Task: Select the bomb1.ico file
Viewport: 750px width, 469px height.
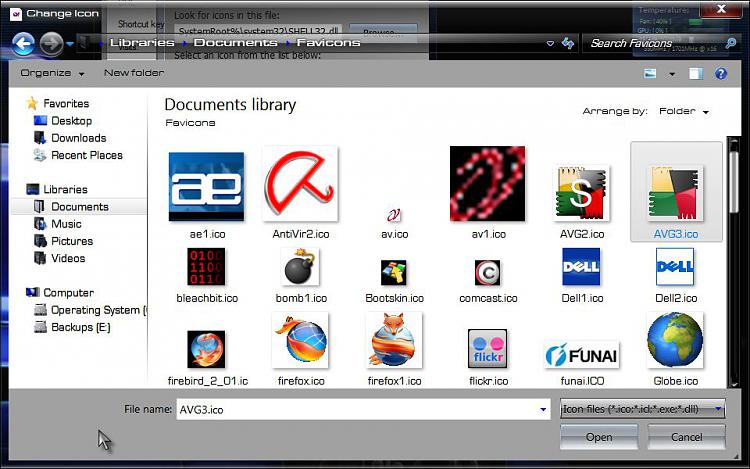Action: [301, 276]
